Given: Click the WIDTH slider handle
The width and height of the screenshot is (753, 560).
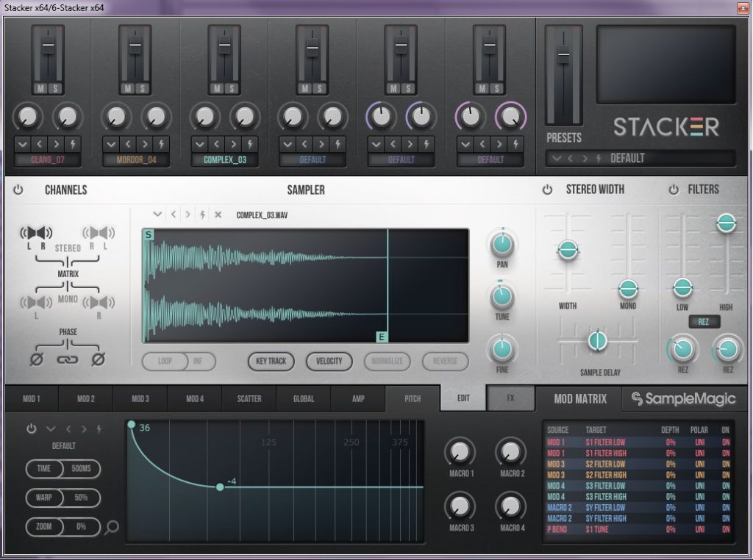Looking at the screenshot, I should (x=567, y=251).
